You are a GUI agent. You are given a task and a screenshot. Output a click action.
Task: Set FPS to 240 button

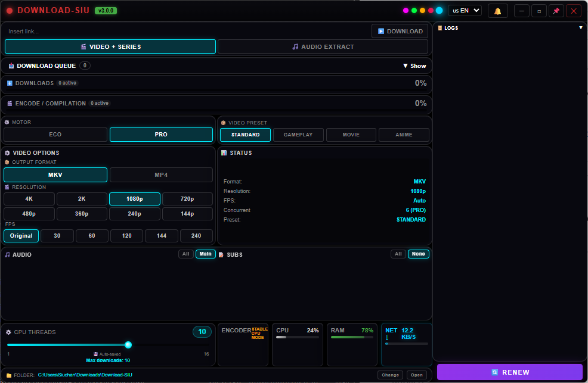pos(196,236)
